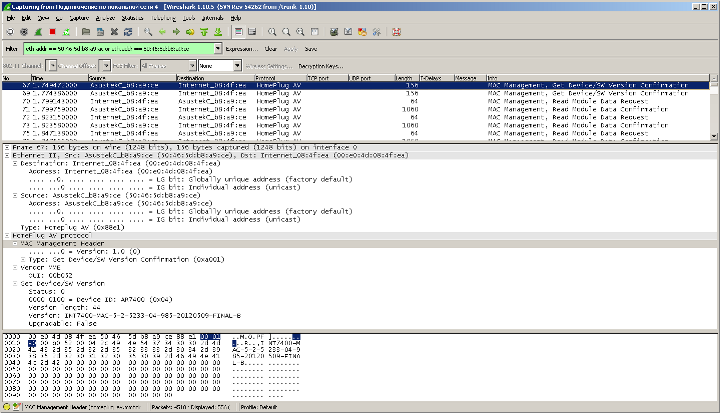720x413 pixels.
Task: Open the Internals menu
Action: [212, 18]
